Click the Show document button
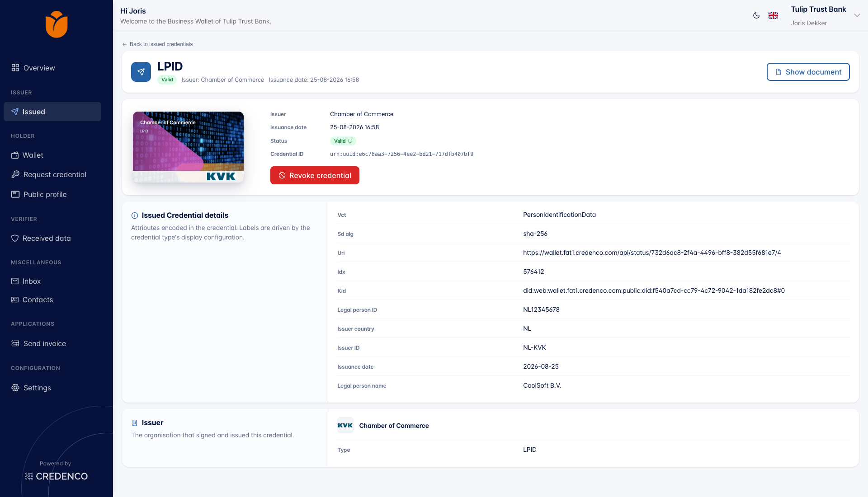The width and height of the screenshot is (868, 497). pyautogui.click(x=808, y=72)
